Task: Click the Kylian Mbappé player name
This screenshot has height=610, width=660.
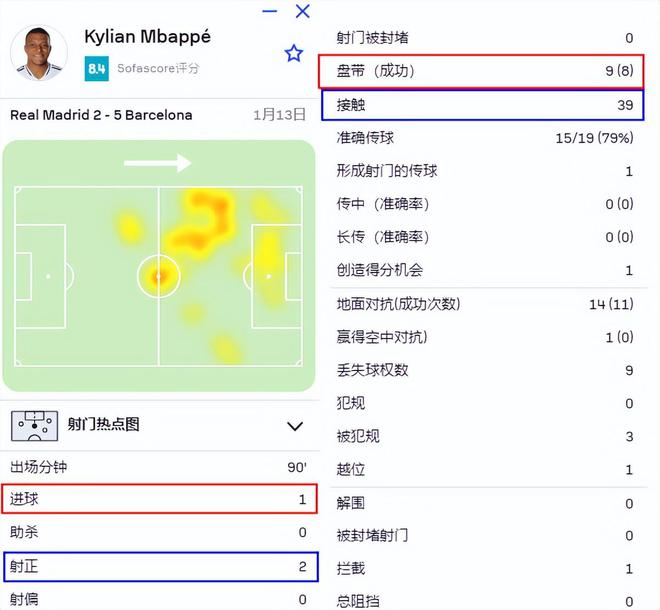Action: (x=147, y=38)
